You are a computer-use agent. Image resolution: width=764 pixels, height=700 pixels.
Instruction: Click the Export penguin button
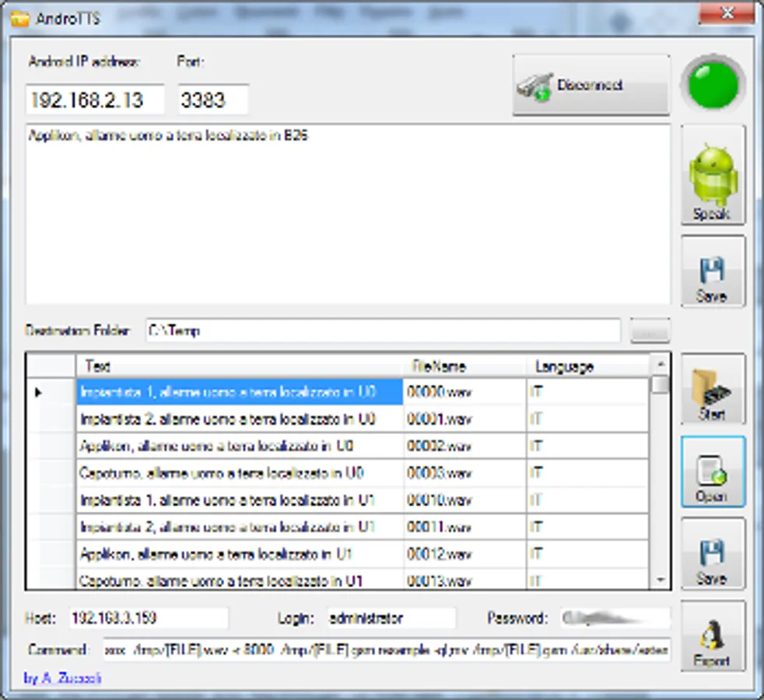click(x=713, y=636)
